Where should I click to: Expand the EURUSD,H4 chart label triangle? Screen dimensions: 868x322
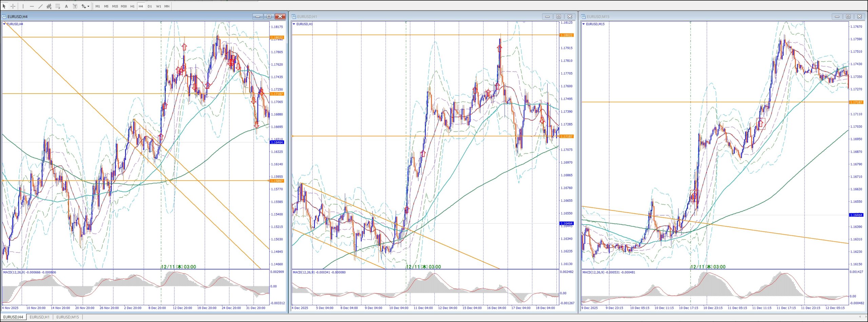(x=4, y=24)
